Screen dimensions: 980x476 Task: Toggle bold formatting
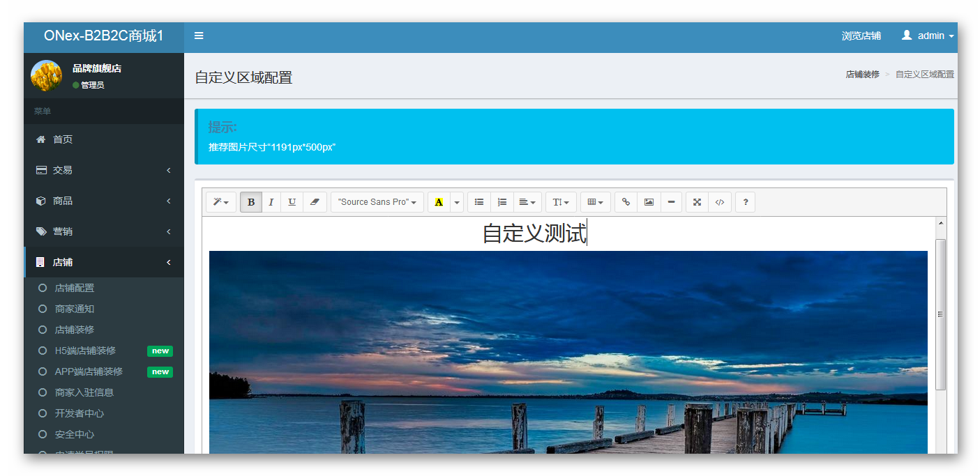click(251, 202)
